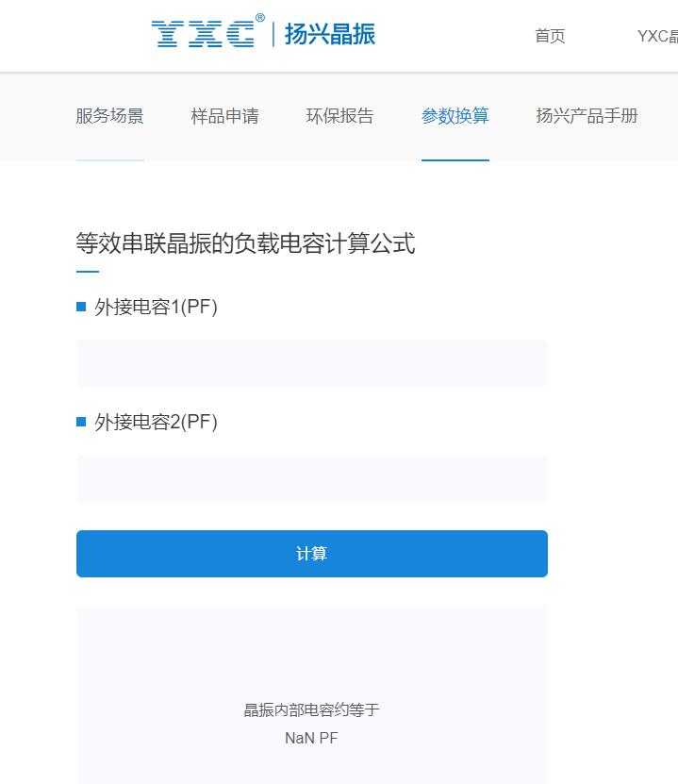This screenshot has height=784, width=678.
Task: Open the 扬兴产品手册 tab
Action: (x=587, y=116)
